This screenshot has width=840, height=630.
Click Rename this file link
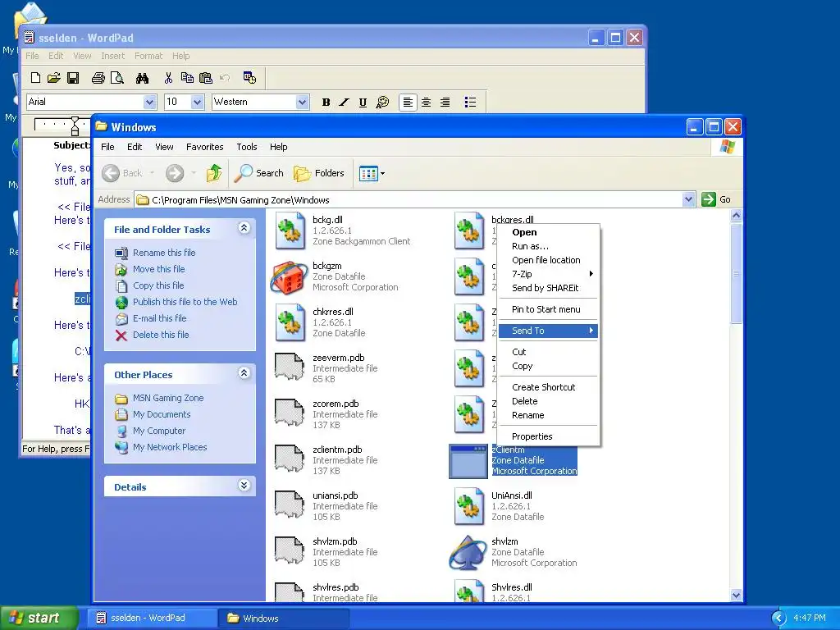tap(164, 253)
